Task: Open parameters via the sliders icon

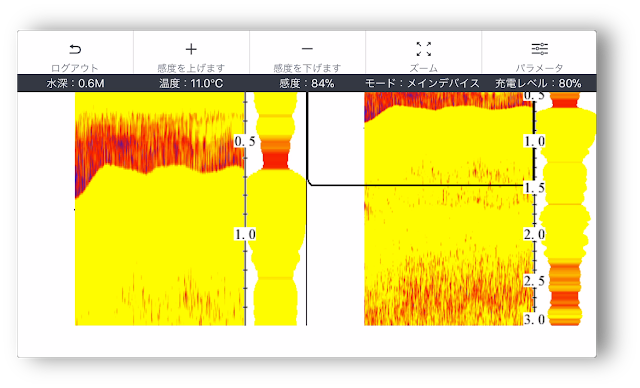Action: [540, 49]
